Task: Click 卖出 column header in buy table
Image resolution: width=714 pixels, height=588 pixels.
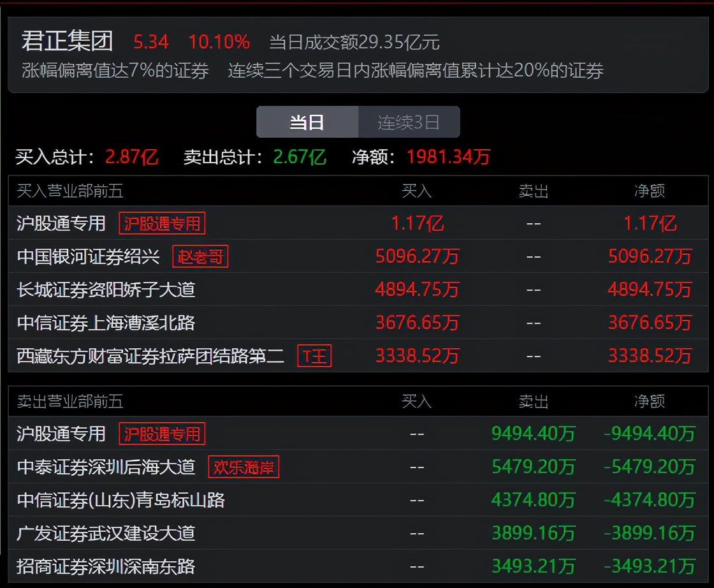Action: tap(533, 191)
